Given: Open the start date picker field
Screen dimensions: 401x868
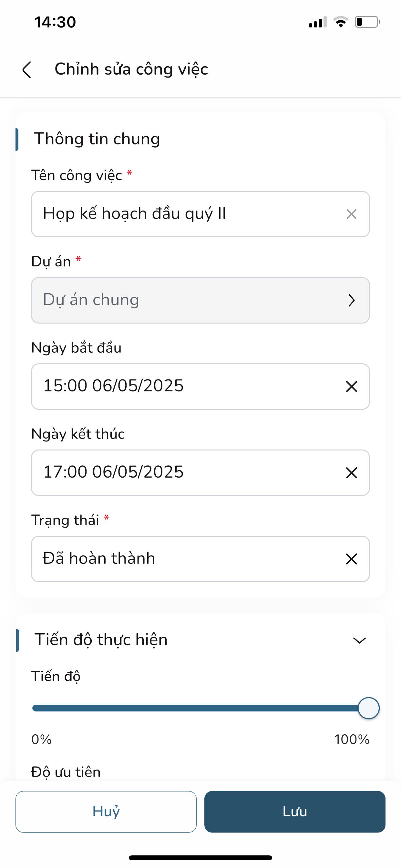Looking at the screenshot, I should coord(182,387).
